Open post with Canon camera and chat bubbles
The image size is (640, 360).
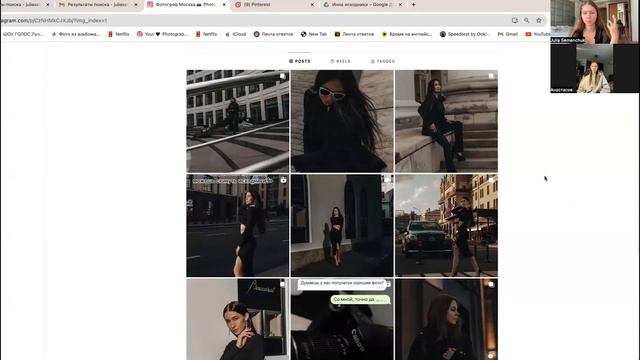click(342, 320)
